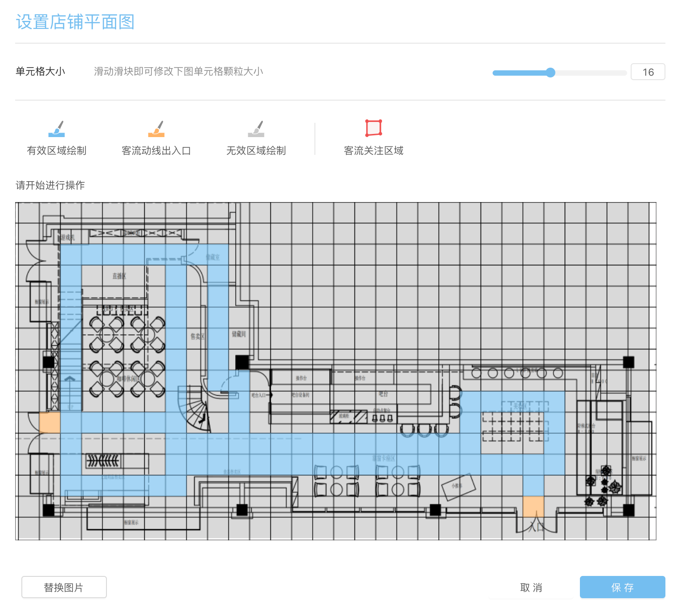Image resolution: width=677 pixels, height=616 pixels.
Task: Click the cell-size slider handle
Action: [x=551, y=73]
